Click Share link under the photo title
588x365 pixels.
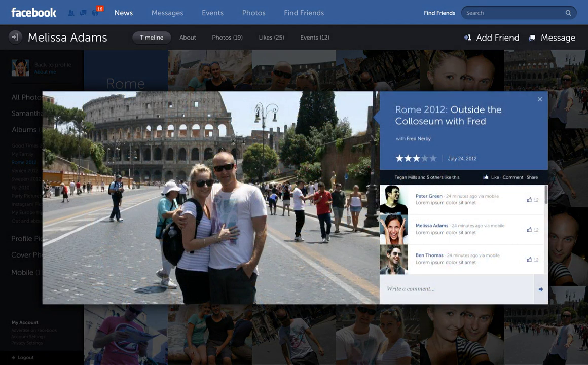coord(532,177)
